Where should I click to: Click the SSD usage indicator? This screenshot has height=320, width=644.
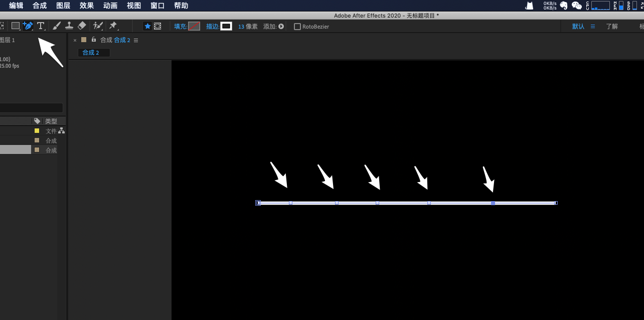pos(631,6)
